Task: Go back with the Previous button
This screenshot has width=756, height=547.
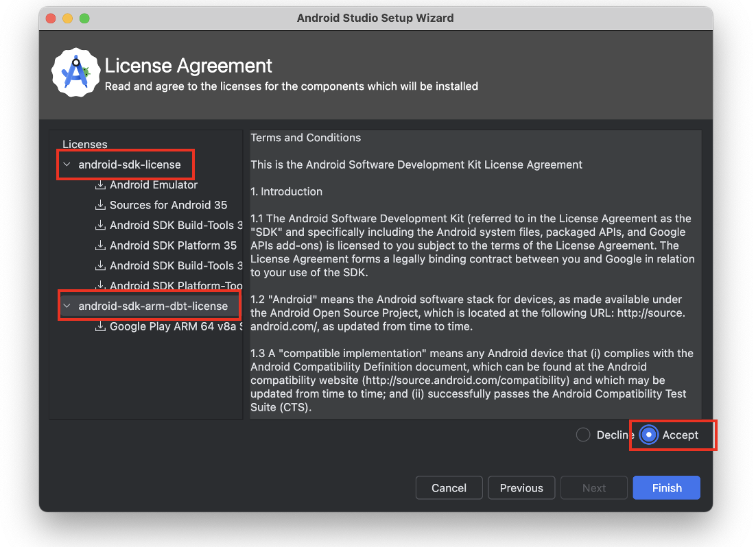Action: 521,488
